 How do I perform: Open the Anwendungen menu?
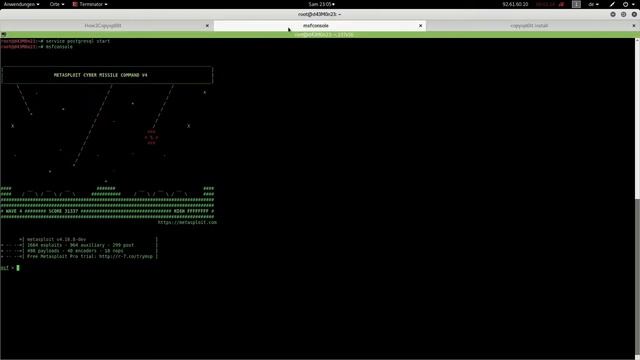click(x=22, y=4)
